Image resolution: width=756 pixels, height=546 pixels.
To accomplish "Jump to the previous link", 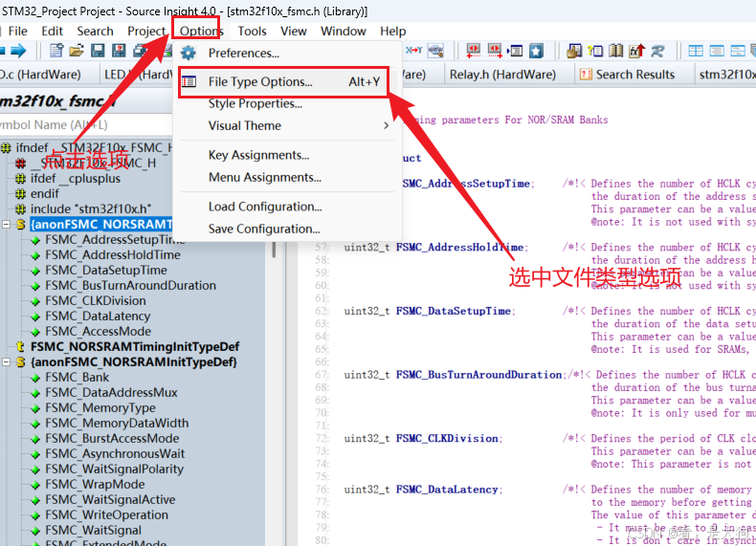I will 474,51.
